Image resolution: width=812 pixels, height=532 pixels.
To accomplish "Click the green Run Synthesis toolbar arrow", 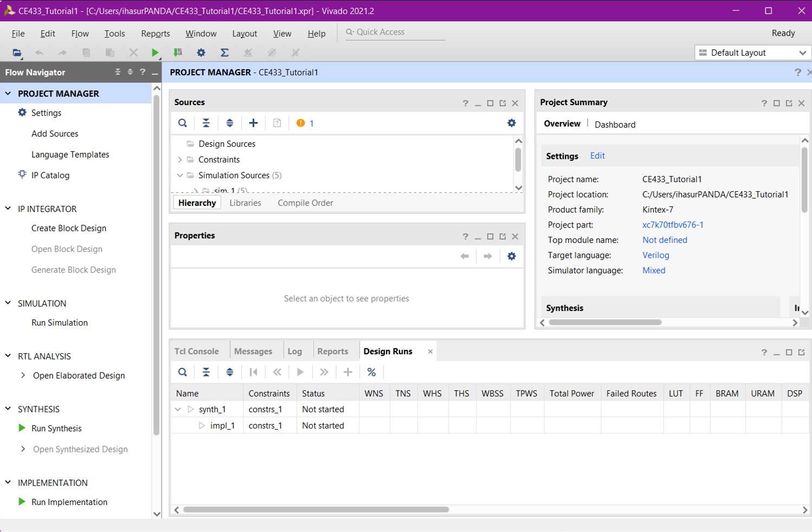I will point(155,53).
